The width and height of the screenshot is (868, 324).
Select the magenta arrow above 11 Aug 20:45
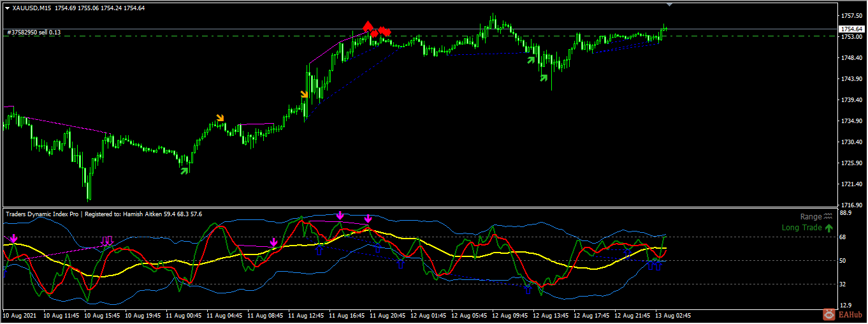368,220
